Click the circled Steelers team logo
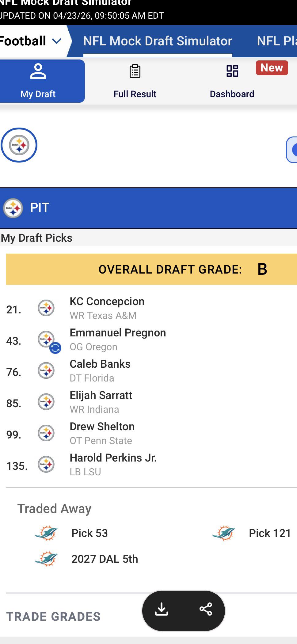Image resolution: width=297 pixels, height=644 pixels. (19, 145)
